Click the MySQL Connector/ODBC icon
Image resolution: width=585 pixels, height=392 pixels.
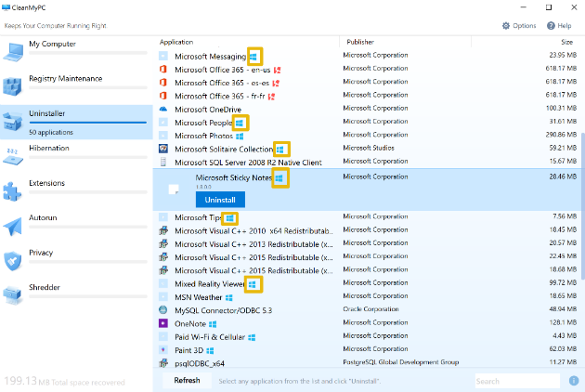pos(163,309)
